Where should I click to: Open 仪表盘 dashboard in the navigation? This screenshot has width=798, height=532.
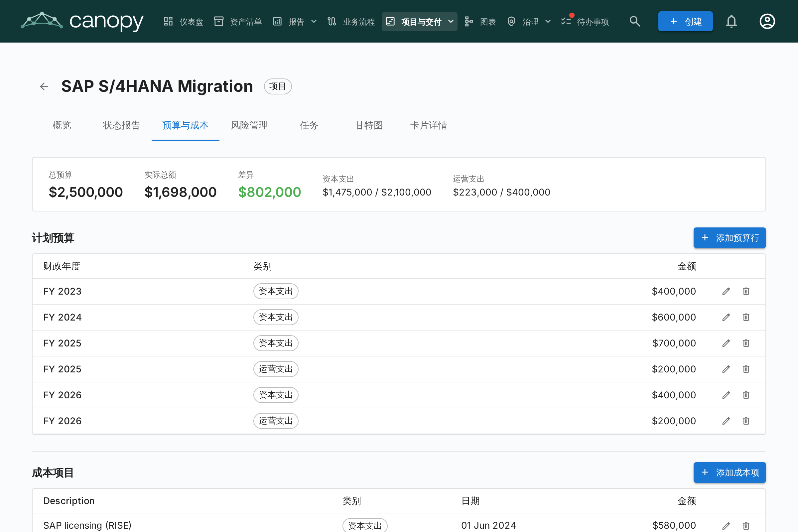tap(183, 22)
